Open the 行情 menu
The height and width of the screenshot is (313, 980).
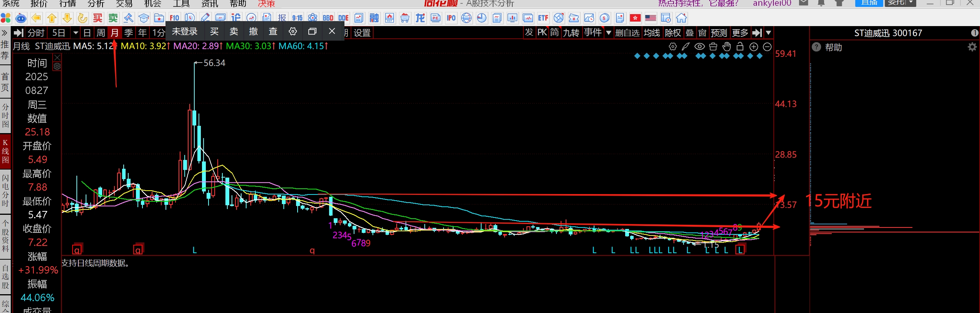[x=68, y=3]
